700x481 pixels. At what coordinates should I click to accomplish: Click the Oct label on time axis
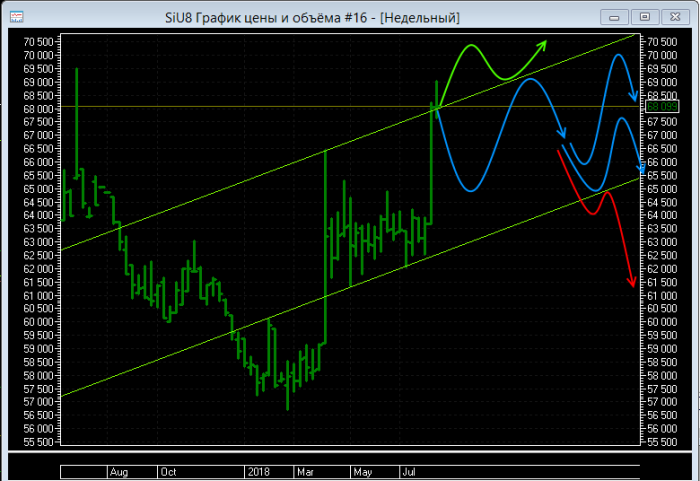pos(168,472)
